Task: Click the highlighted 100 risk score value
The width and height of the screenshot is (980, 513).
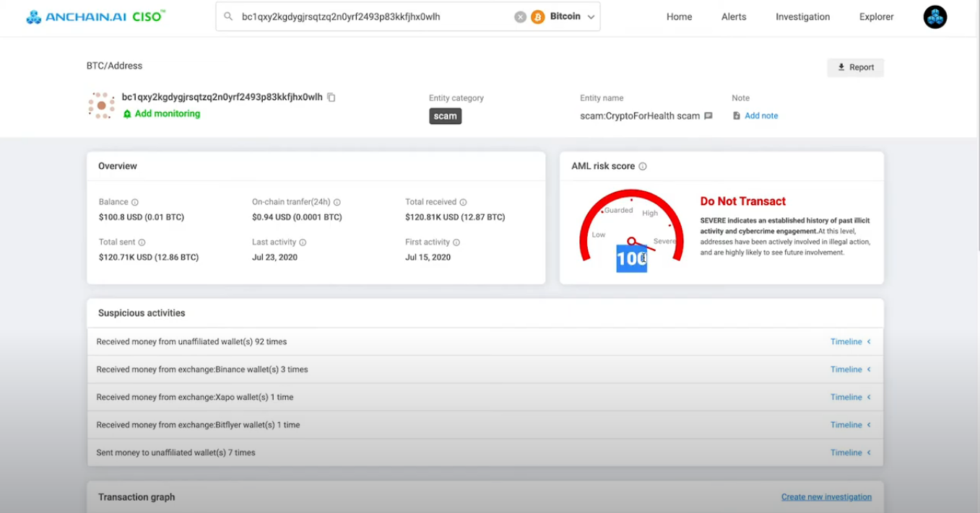Action: coord(631,258)
